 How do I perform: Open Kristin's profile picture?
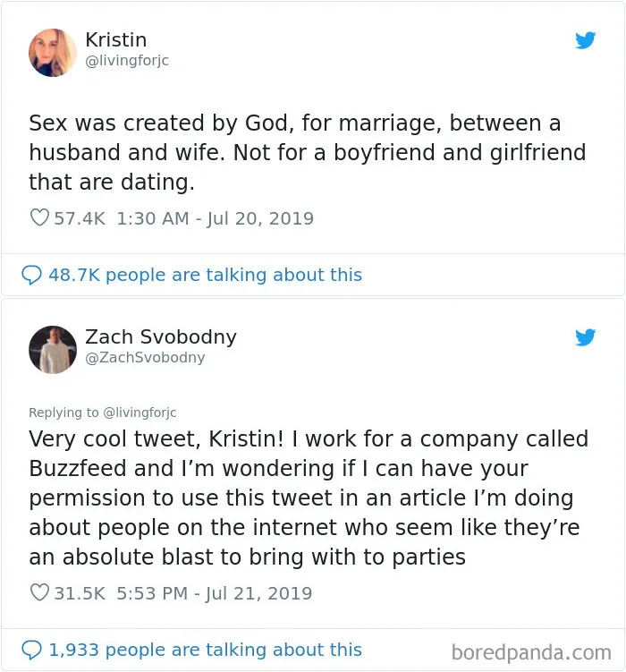point(53,53)
